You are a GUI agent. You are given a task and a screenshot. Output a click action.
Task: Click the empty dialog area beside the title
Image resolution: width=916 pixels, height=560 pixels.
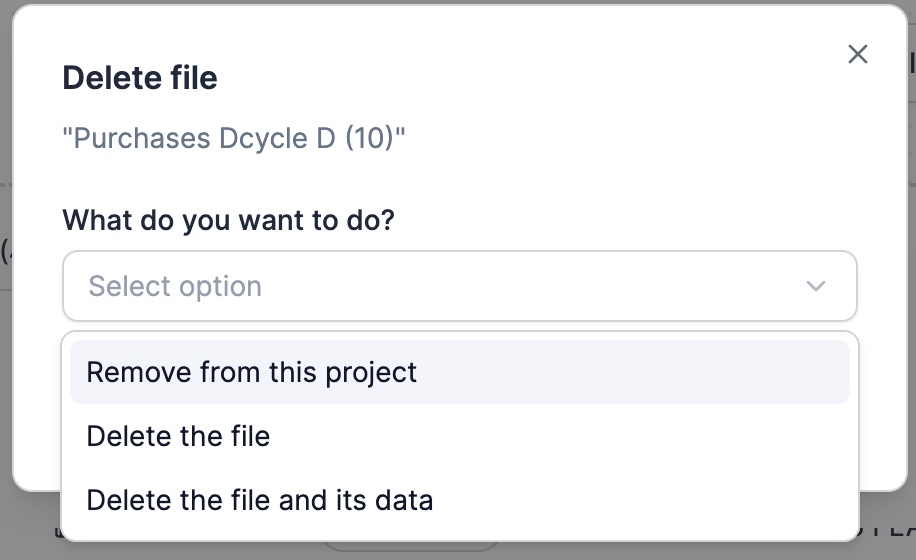coord(526,78)
